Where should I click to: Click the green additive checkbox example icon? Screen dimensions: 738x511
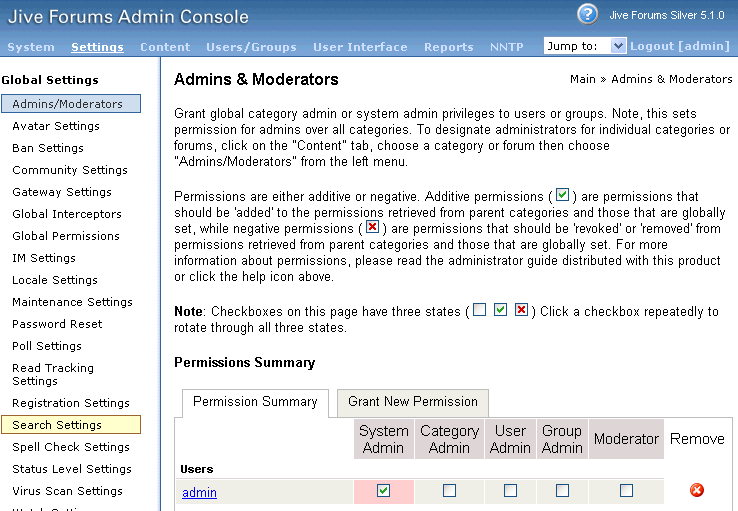(x=562, y=195)
